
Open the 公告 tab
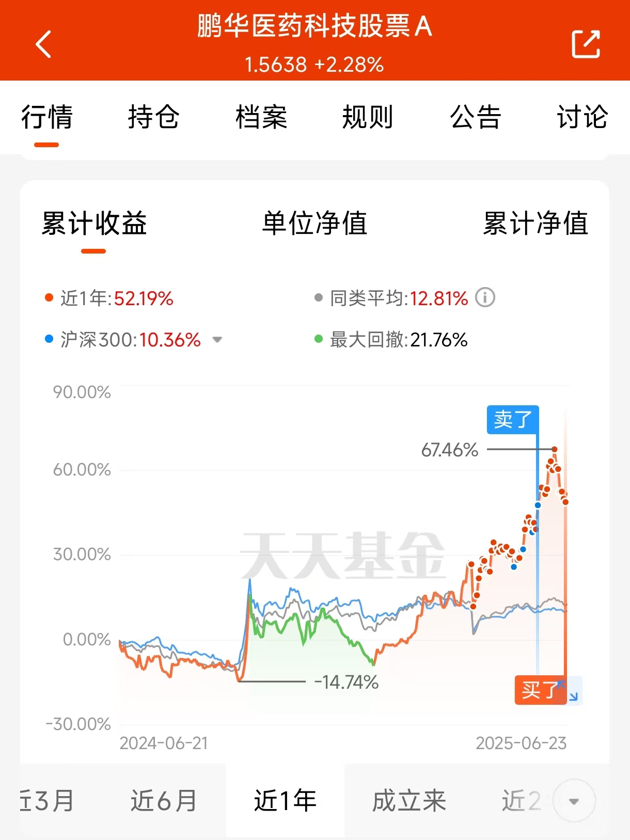pos(475,117)
